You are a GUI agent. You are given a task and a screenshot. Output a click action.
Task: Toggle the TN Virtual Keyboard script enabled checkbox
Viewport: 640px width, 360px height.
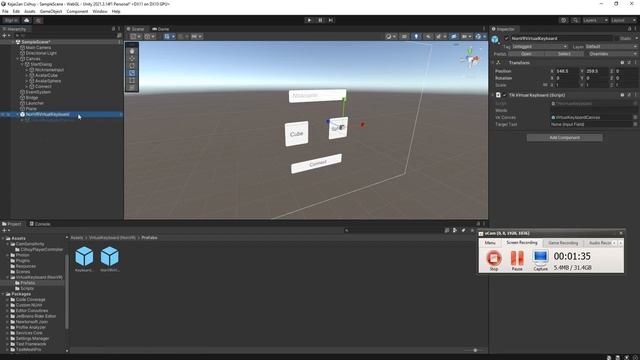(504, 95)
